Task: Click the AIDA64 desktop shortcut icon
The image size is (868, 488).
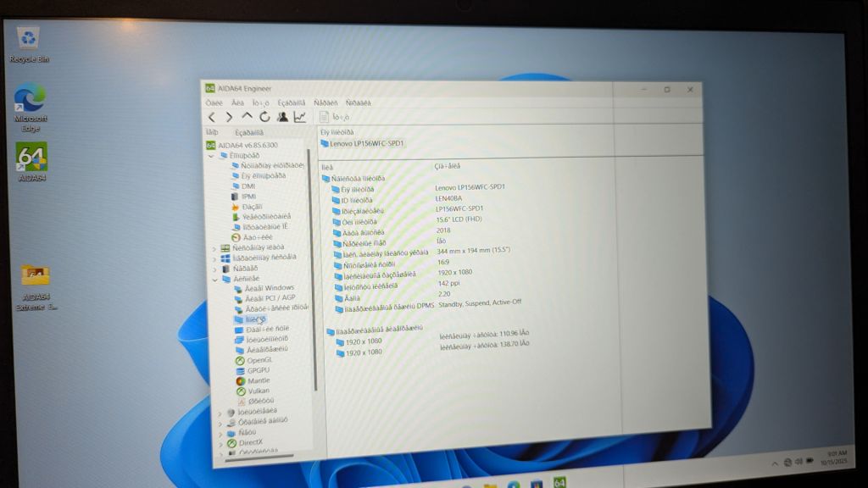Action: (31, 162)
